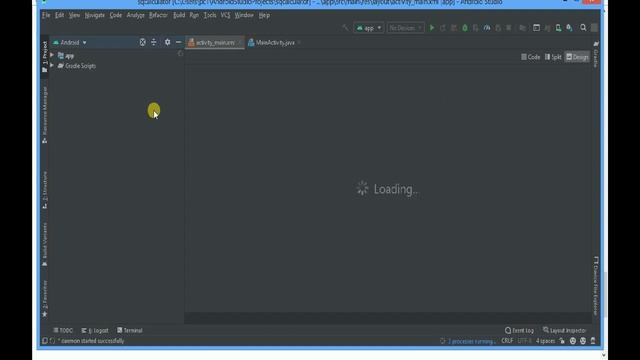Click the lock read-only icon in status bar
This screenshot has height=360, width=640.
point(562,341)
